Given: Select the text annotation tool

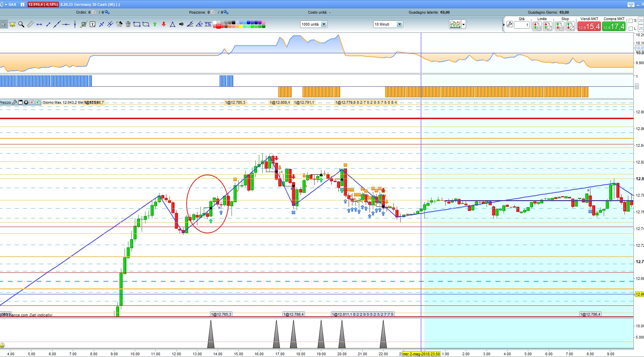Looking at the screenshot, I should click(93, 24).
